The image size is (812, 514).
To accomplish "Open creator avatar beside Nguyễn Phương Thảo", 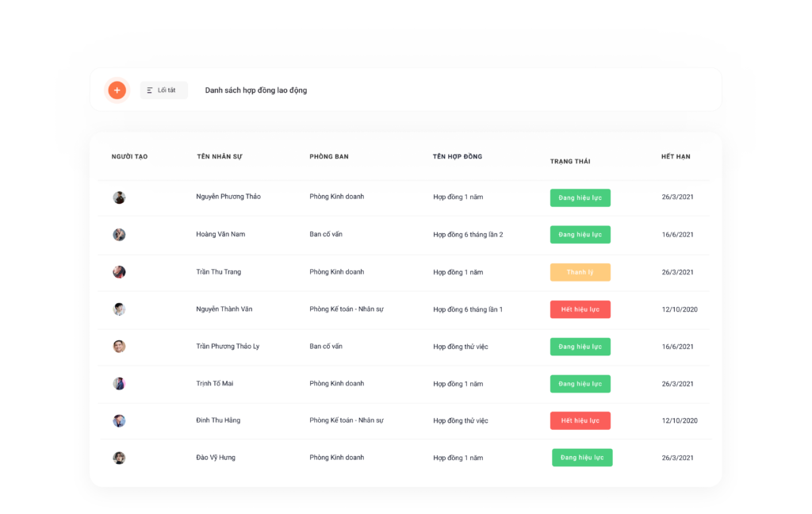I will pos(119,198).
